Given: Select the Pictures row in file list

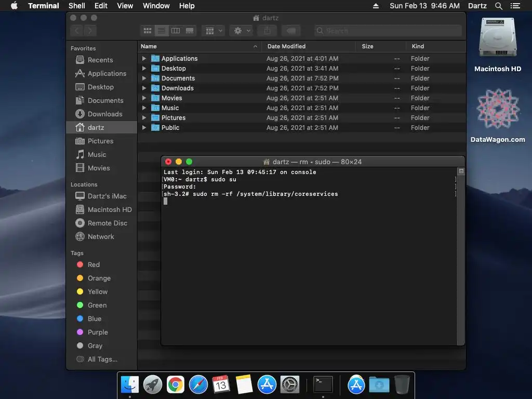Looking at the screenshot, I should (x=302, y=118).
